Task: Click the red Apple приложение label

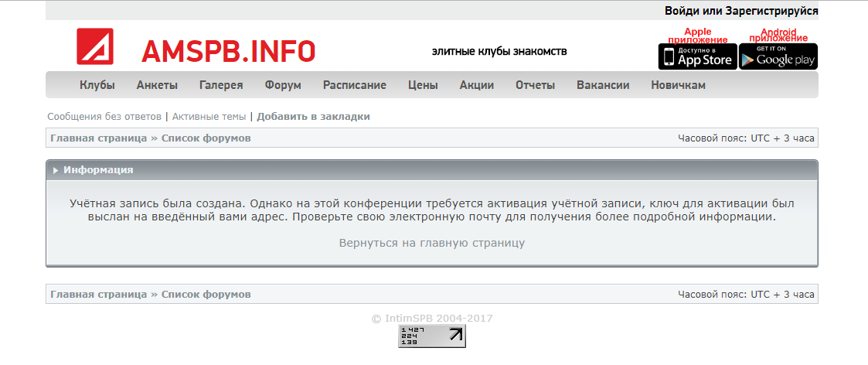Action: pos(697,36)
